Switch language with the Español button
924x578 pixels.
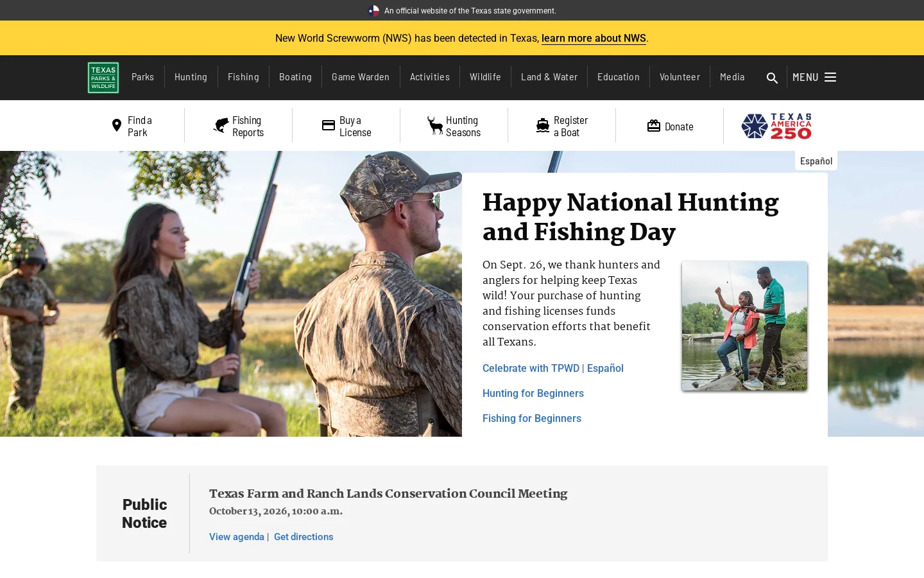(x=816, y=161)
